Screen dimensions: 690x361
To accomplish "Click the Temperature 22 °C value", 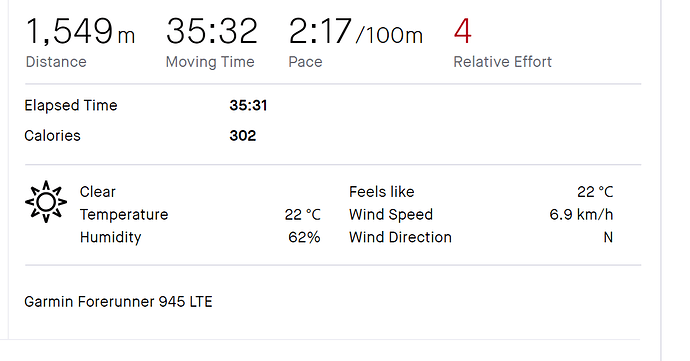I will click(302, 215).
